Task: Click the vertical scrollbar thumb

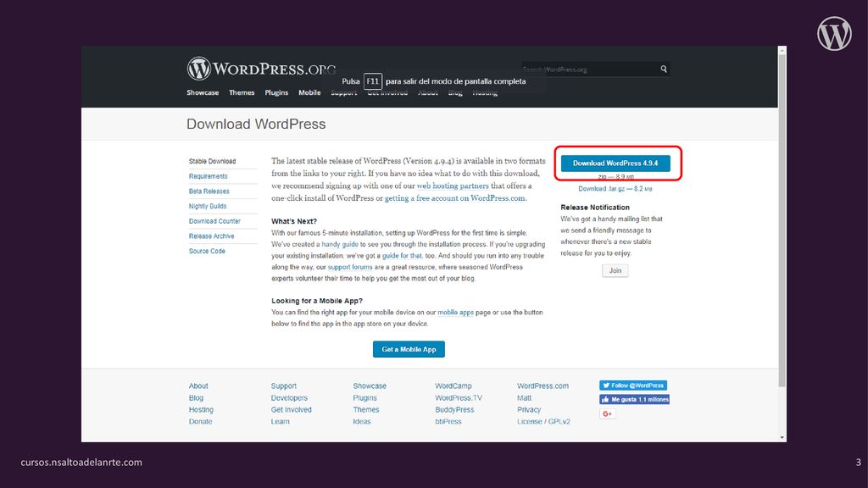Action: pos(782,220)
